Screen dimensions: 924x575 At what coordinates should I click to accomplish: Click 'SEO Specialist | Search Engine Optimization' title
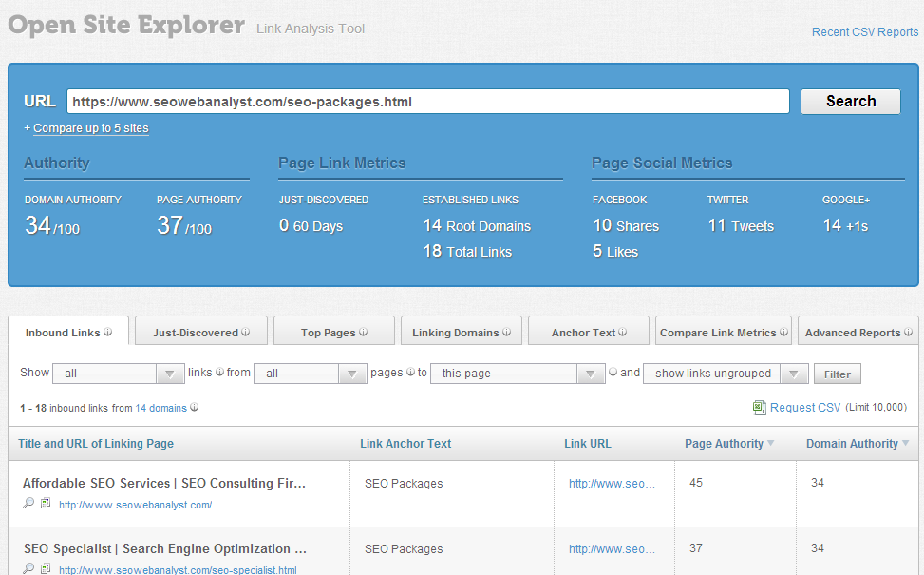tap(165, 548)
